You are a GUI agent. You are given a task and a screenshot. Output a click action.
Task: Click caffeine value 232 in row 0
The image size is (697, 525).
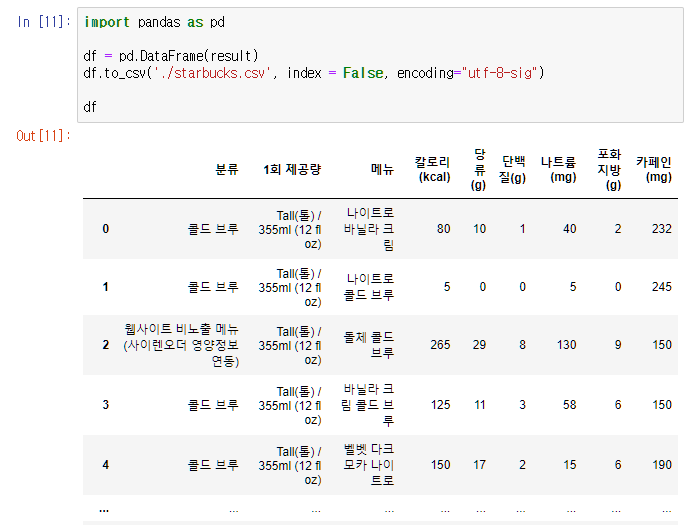point(662,229)
